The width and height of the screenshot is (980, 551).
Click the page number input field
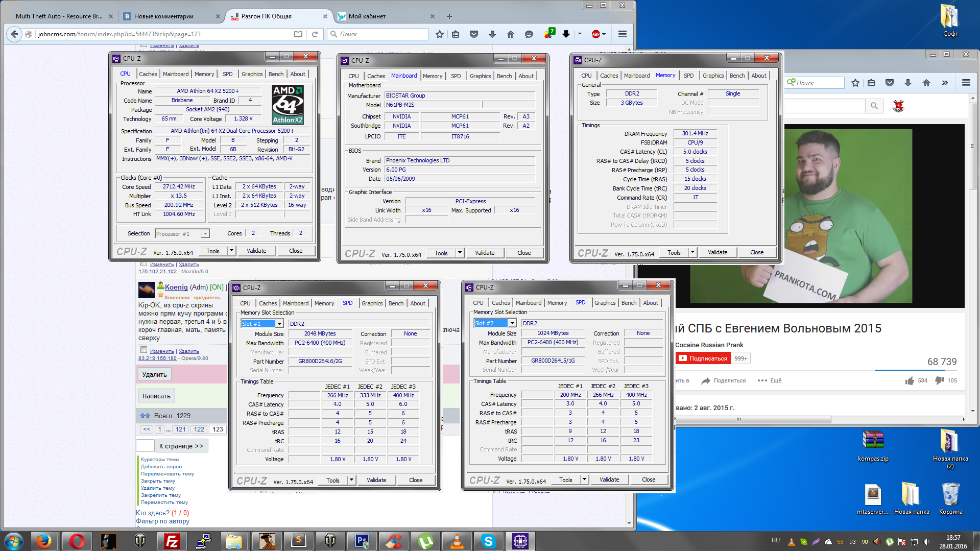click(145, 446)
